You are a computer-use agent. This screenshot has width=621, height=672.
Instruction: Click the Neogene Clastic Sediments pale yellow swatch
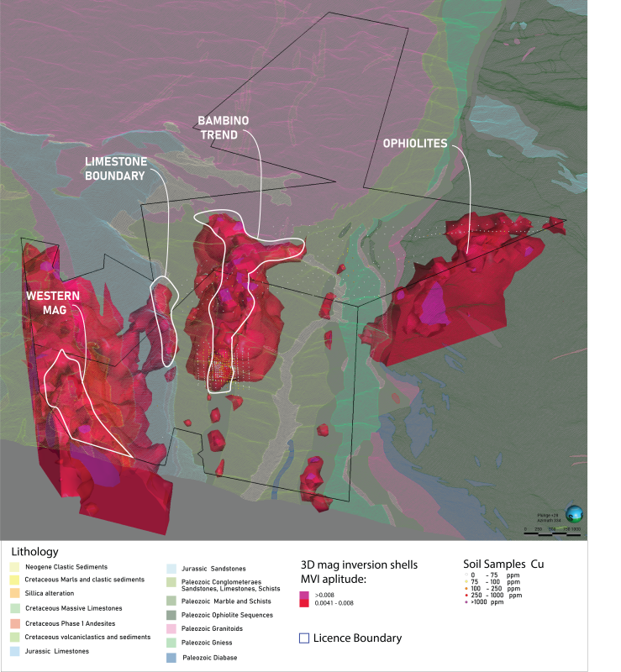tap(15, 568)
